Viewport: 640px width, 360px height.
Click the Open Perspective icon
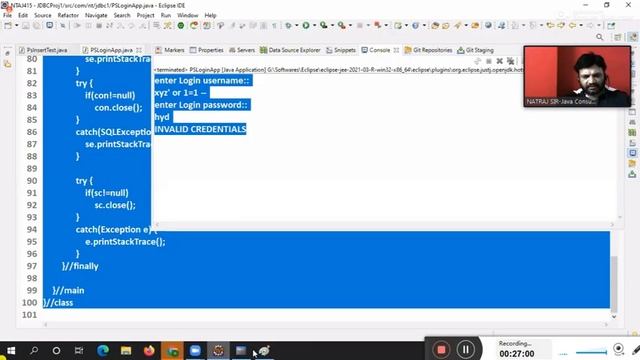618,37
